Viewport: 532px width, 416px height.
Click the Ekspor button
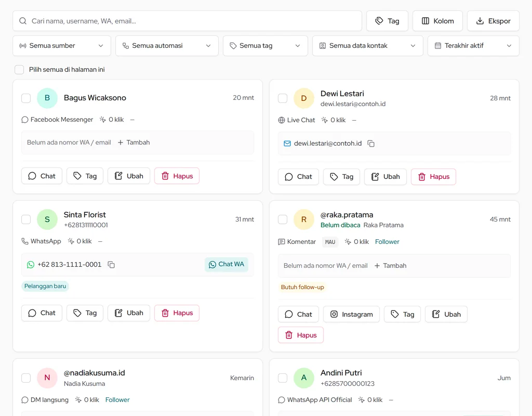[494, 21]
